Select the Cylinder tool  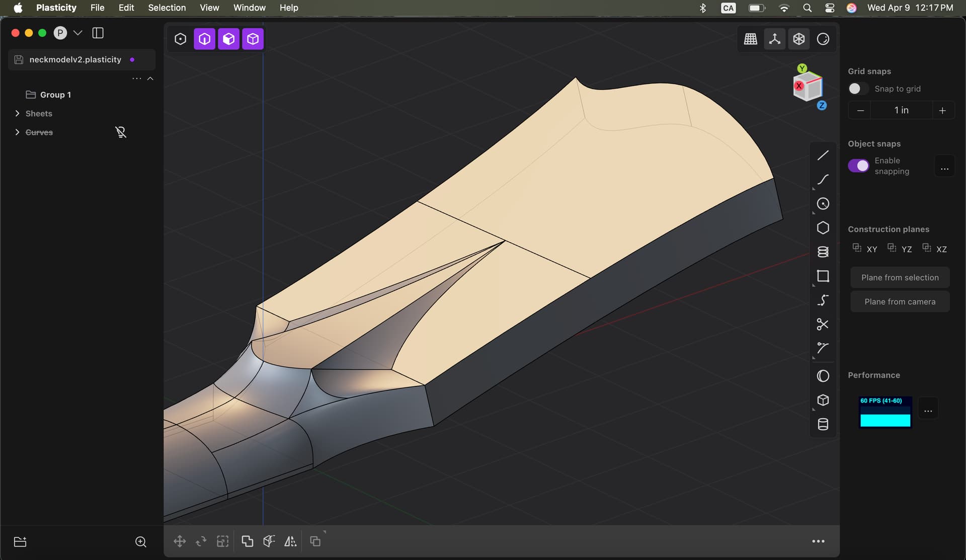pos(823,424)
